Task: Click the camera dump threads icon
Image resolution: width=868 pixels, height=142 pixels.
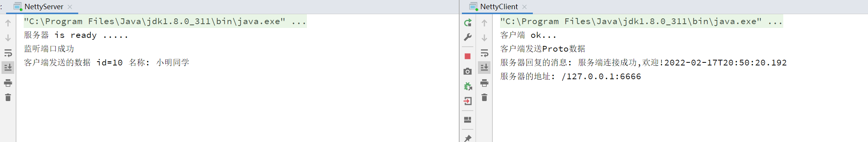Action: (x=468, y=71)
